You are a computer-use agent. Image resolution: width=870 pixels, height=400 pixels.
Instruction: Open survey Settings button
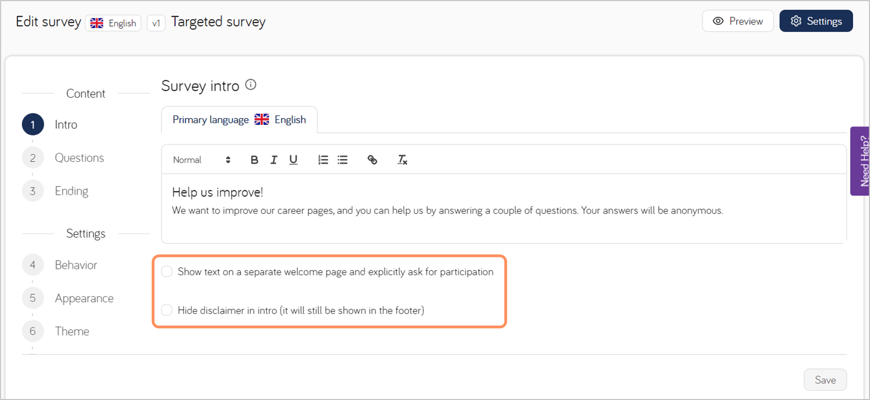[x=816, y=21]
